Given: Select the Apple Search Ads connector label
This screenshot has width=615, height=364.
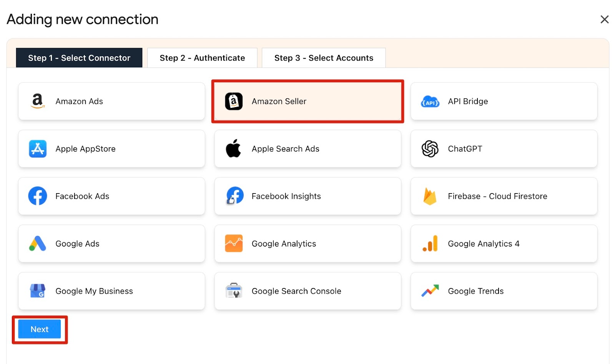Looking at the screenshot, I should (x=285, y=149).
